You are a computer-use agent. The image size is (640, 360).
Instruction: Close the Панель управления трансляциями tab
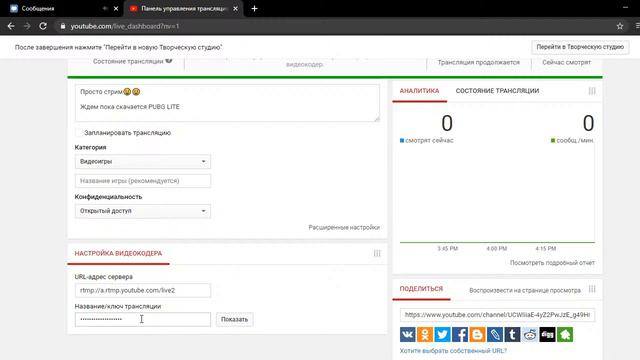[x=236, y=8]
